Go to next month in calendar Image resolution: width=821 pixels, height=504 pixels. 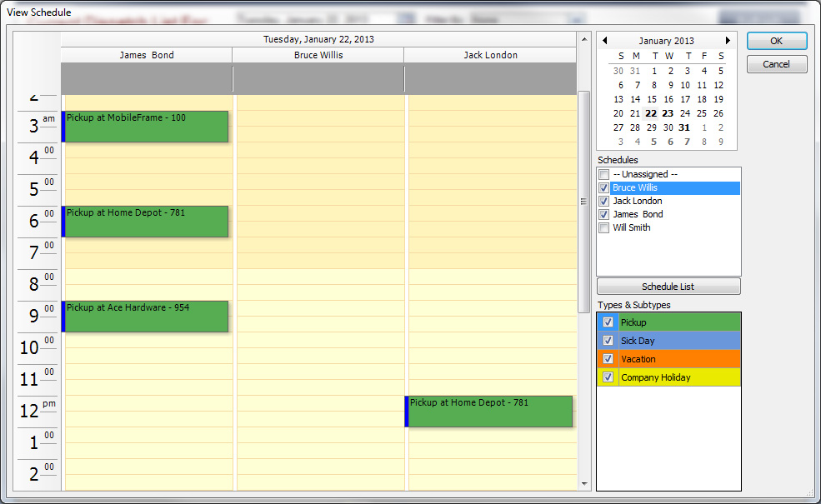click(728, 41)
